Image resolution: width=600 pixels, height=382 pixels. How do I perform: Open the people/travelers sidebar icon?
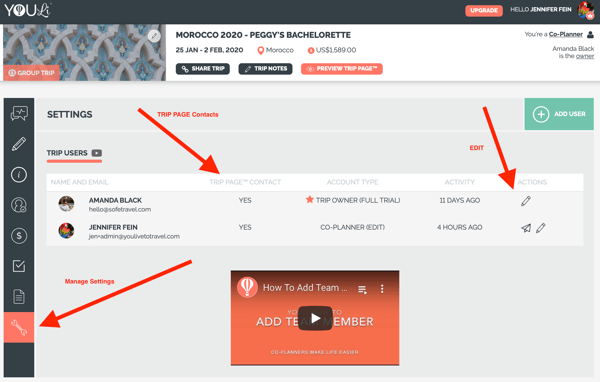tap(19, 205)
